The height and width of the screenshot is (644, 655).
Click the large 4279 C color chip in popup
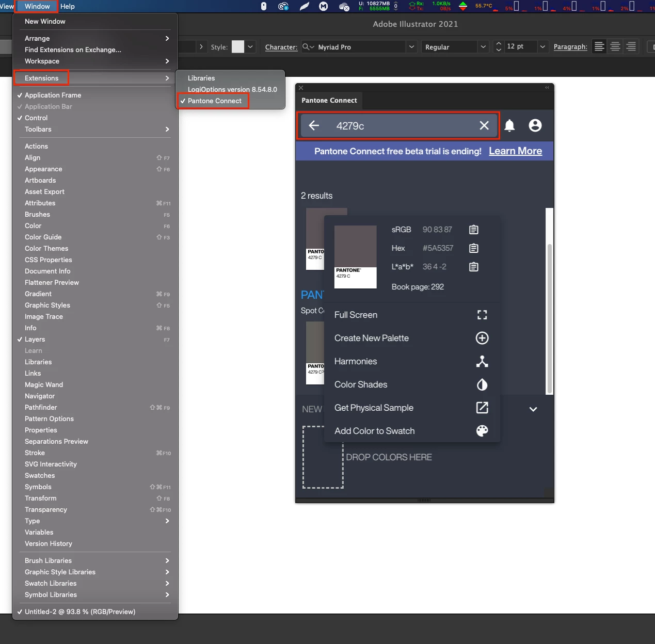coord(356,256)
